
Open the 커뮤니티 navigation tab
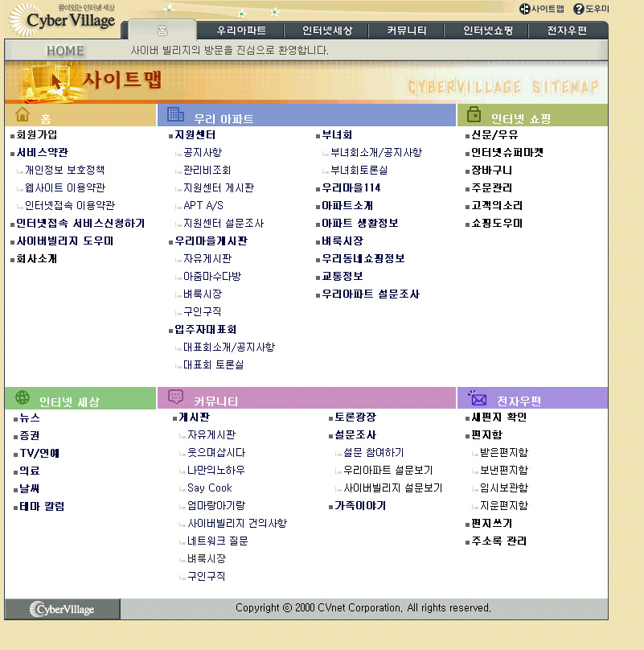(407, 31)
